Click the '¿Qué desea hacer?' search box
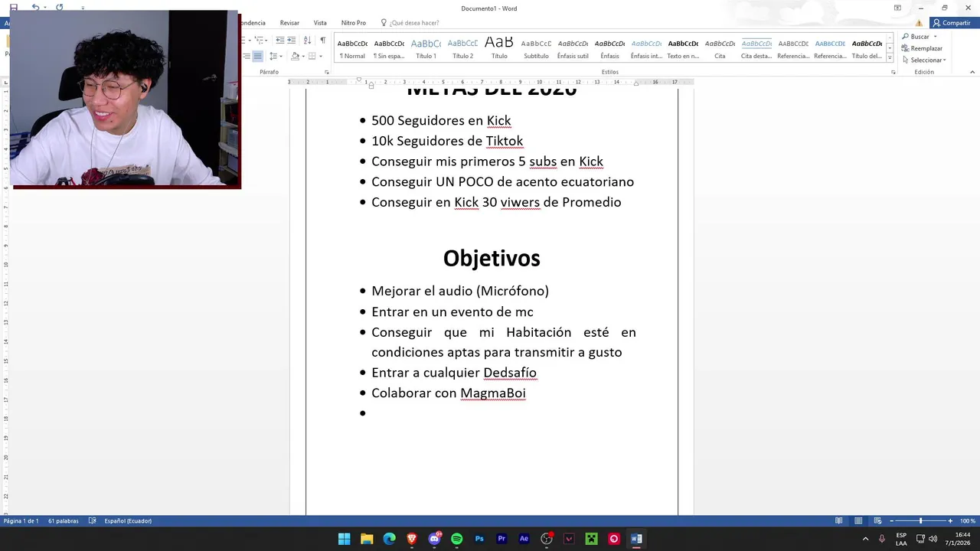980x551 pixels. click(x=410, y=23)
